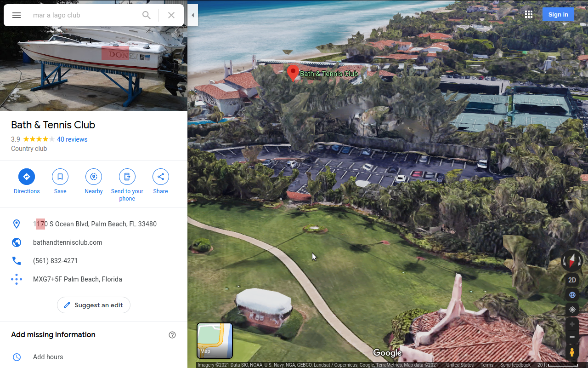
Task: Open the United States region link
Action: [460, 365]
